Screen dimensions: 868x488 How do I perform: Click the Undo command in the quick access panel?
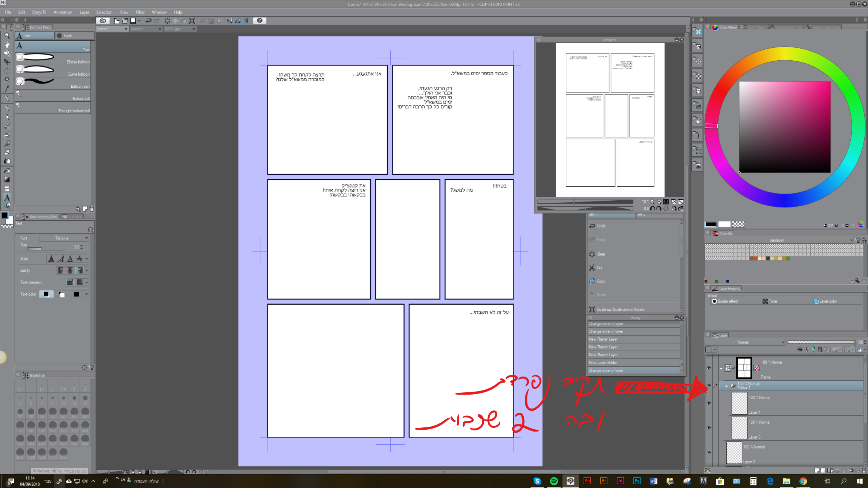click(601, 226)
